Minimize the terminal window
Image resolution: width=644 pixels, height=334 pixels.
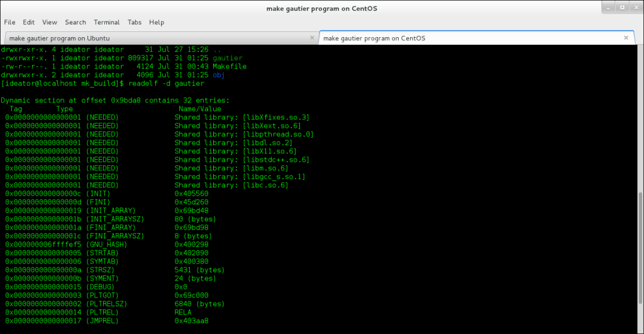tap(608, 8)
